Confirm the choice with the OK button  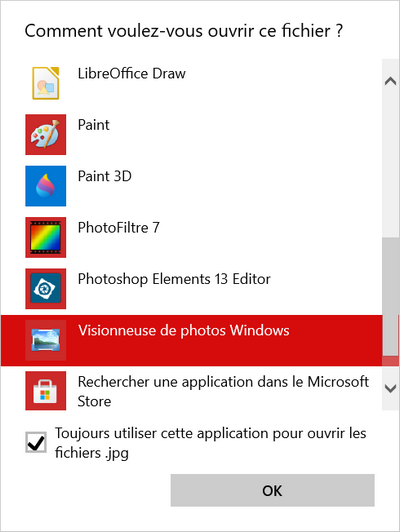click(272, 490)
